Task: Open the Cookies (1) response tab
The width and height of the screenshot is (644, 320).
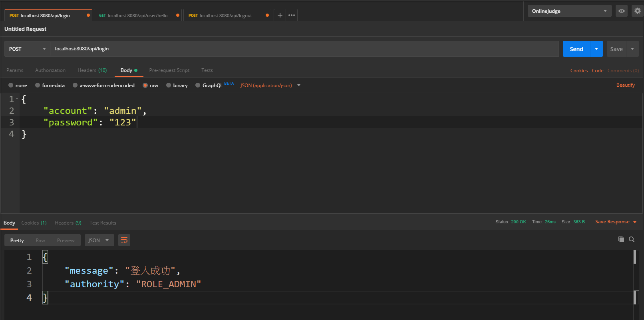Action: tap(34, 223)
